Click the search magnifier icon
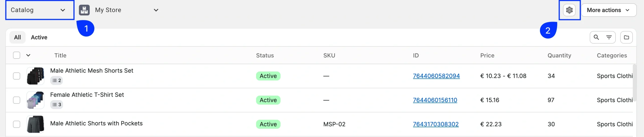The height and width of the screenshot is (137, 644). click(596, 37)
